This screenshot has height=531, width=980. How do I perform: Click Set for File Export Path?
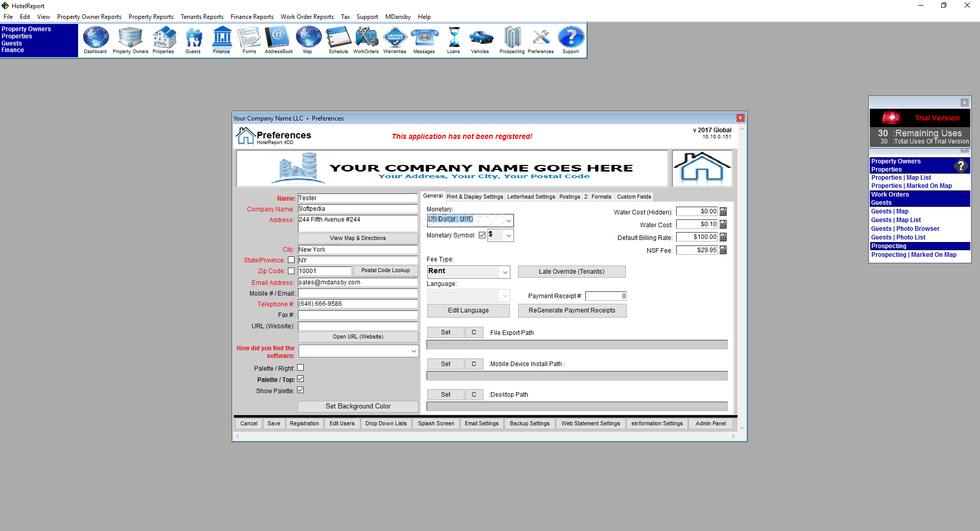click(446, 332)
